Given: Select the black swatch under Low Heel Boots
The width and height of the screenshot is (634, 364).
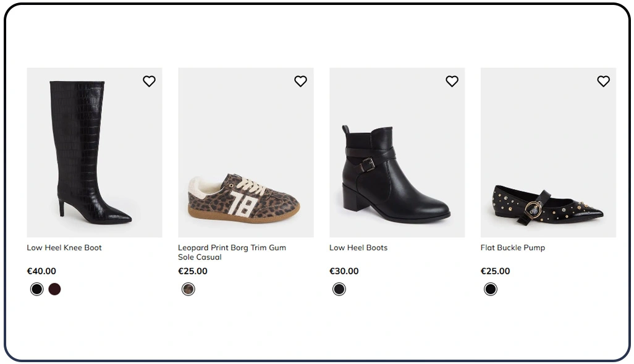Looking at the screenshot, I should [x=339, y=289].
